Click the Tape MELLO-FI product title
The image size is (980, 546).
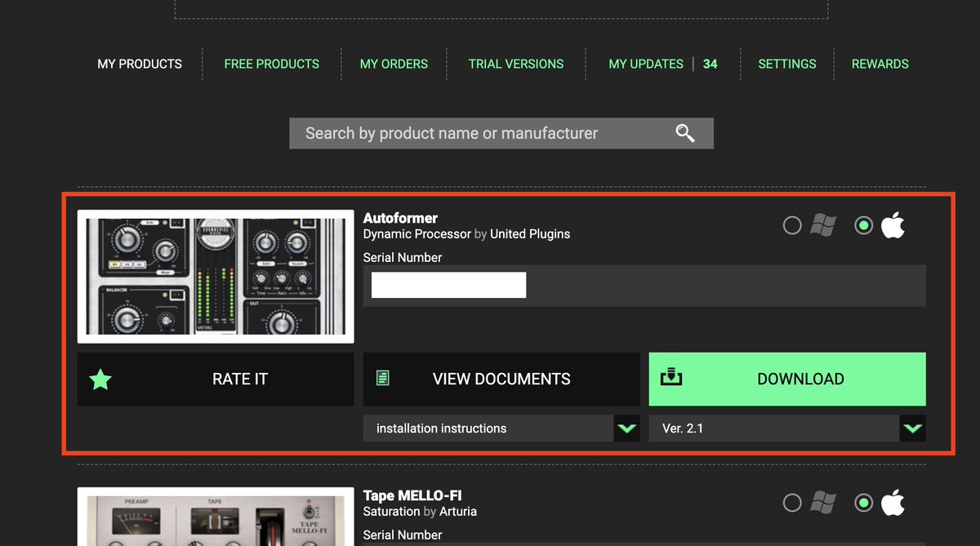coord(414,495)
